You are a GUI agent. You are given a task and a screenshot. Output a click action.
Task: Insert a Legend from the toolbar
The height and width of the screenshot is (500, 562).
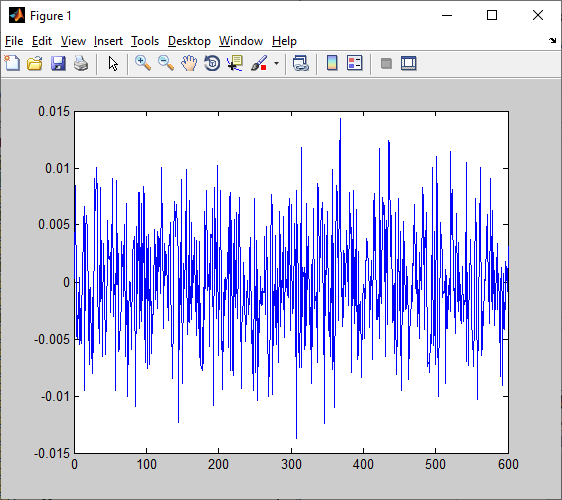pos(355,63)
